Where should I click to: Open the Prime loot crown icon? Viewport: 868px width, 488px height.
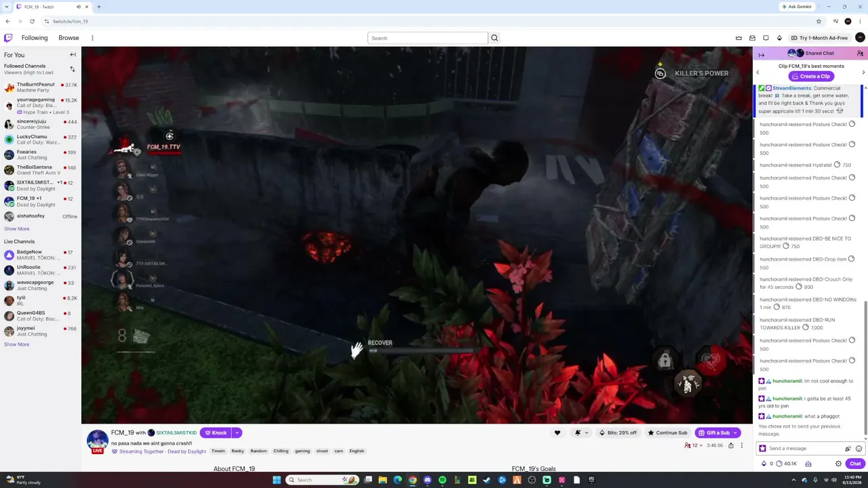(738, 38)
